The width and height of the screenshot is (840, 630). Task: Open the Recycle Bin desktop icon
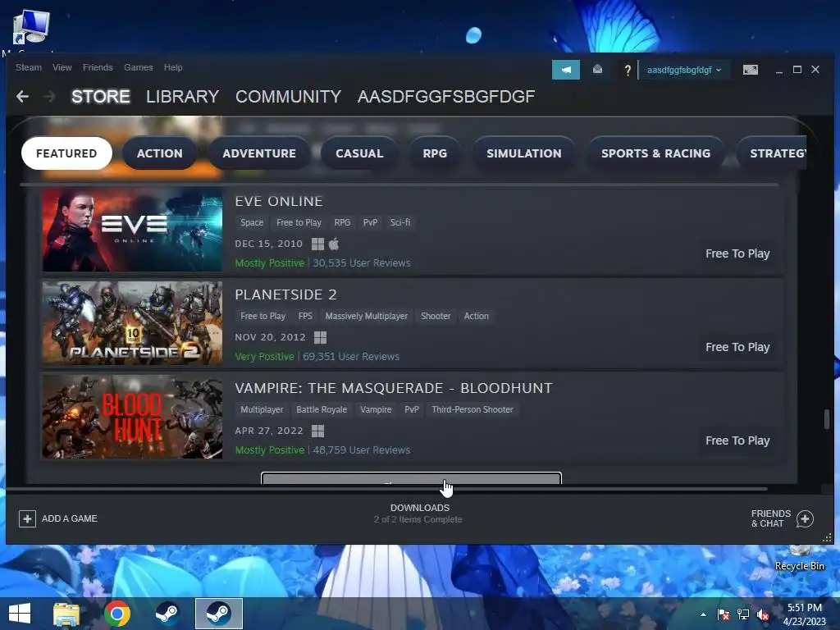tap(799, 559)
